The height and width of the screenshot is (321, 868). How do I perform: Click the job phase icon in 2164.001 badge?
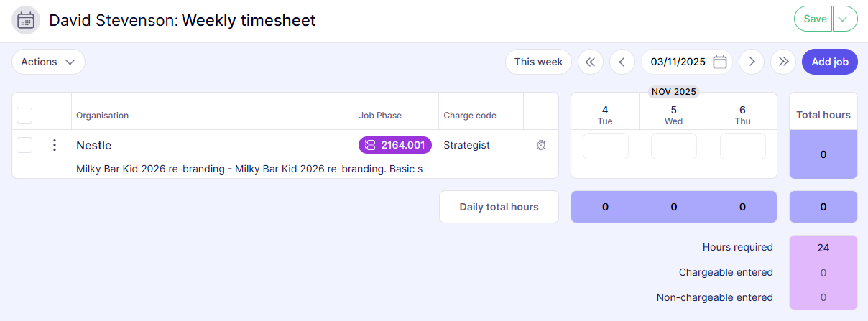tap(371, 145)
